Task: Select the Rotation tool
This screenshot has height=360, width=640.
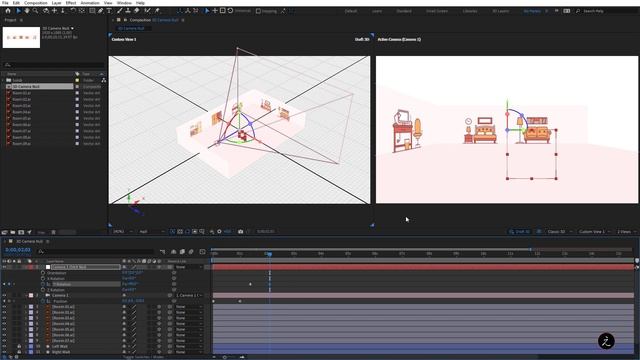Action: (x=73, y=11)
